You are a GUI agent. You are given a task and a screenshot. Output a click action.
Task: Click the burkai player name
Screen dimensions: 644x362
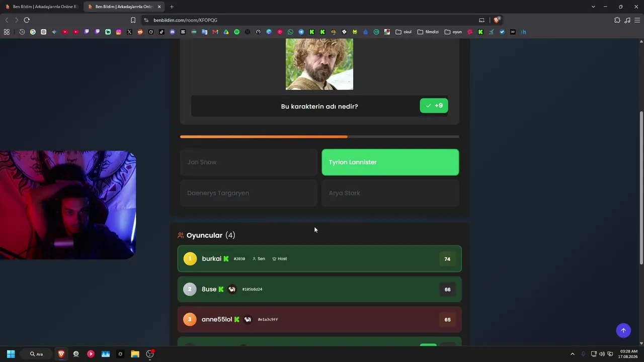(211, 258)
